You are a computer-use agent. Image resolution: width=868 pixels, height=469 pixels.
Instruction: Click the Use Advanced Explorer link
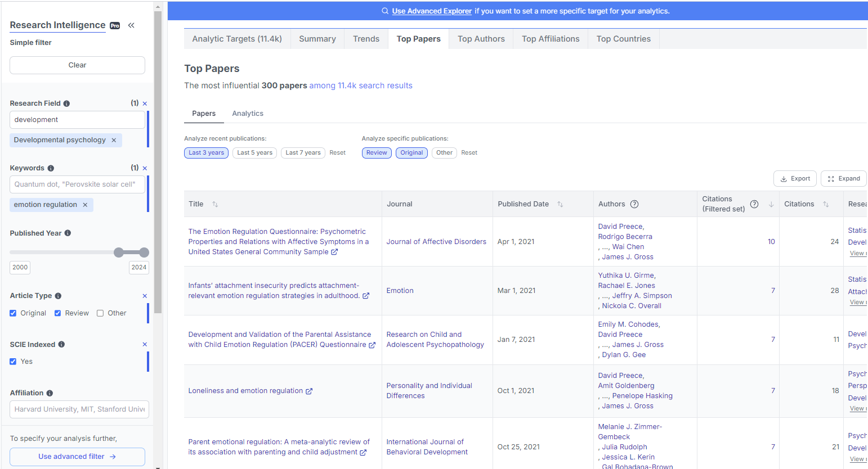(x=432, y=11)
